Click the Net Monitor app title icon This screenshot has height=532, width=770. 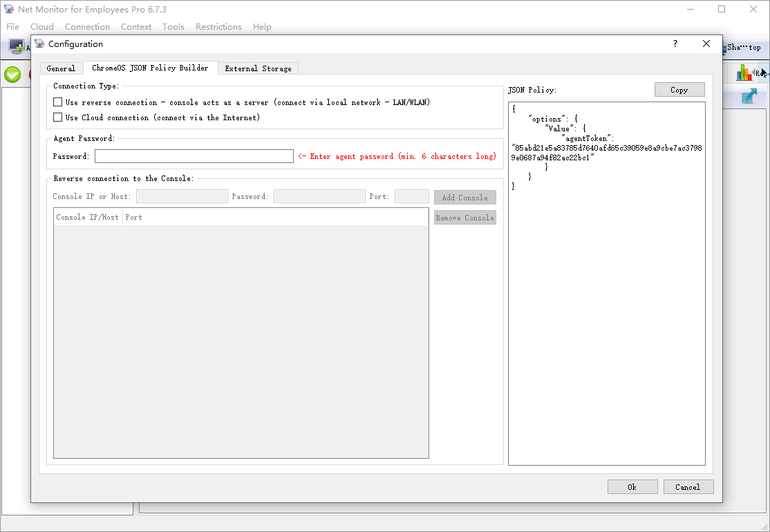pos(9,9)
